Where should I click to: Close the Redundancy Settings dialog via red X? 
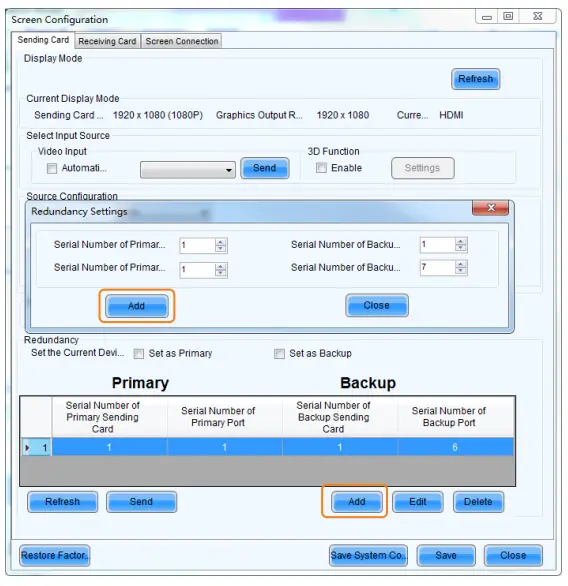pyautogui.click(x=491, y=208)
